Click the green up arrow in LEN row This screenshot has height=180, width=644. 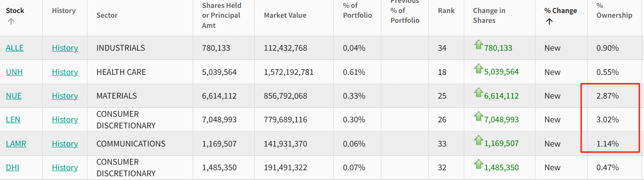tap(478, 117)
